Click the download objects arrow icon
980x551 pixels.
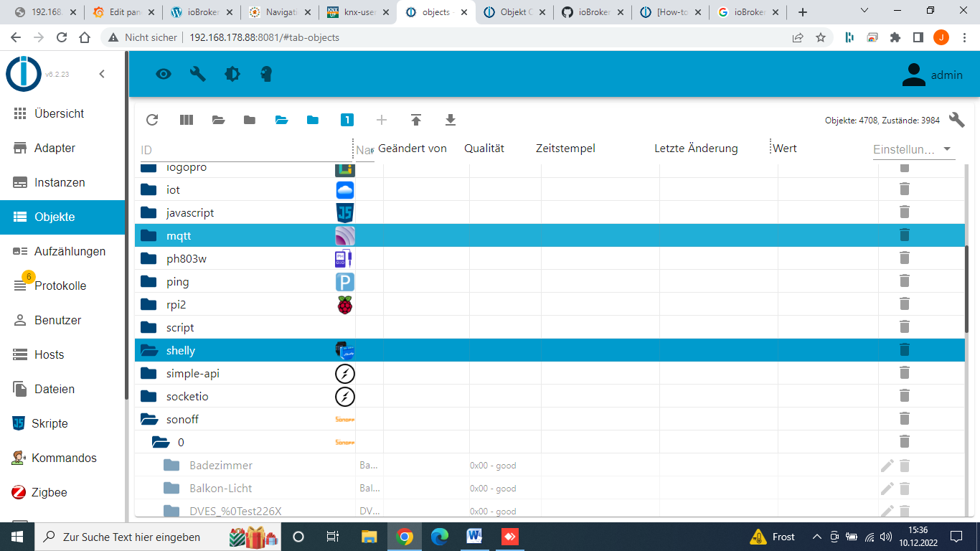tap(451, 120)
